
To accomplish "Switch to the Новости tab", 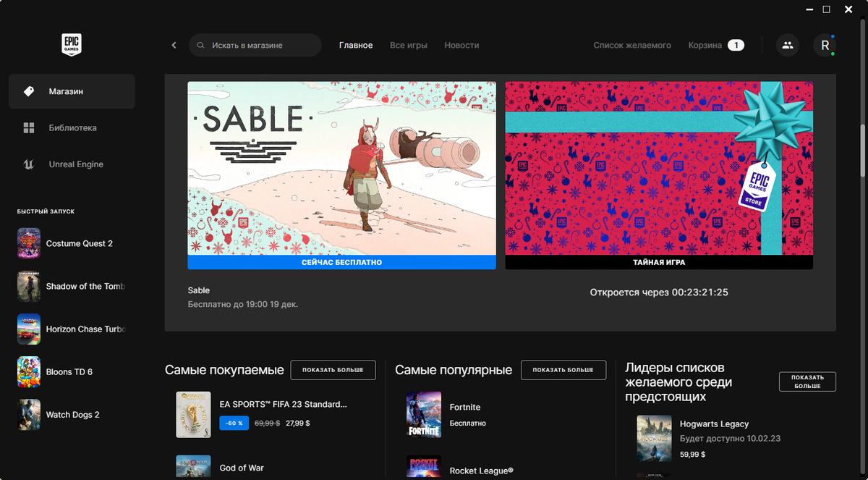I will point(461,45).
